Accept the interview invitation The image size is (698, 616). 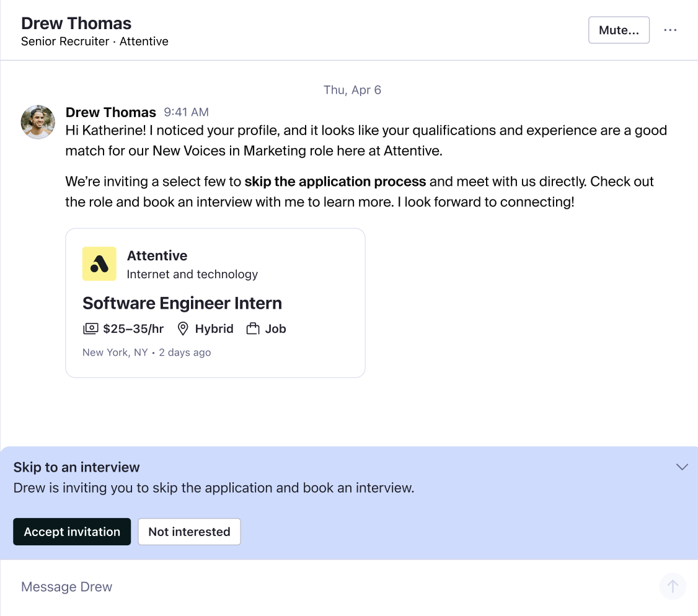click(72, 532)
